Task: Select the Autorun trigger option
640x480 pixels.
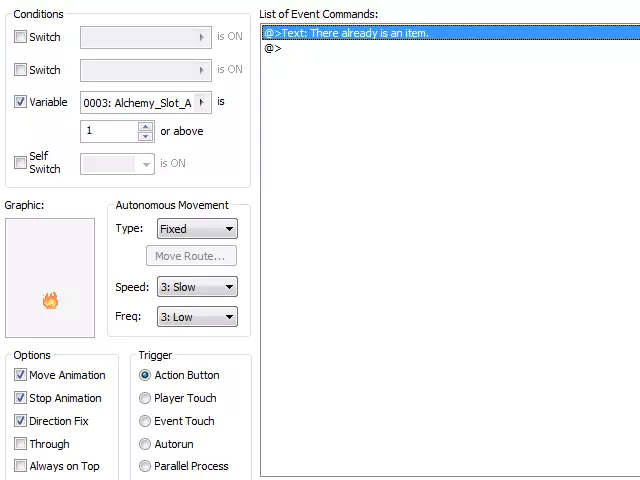Action: point(145,444)
